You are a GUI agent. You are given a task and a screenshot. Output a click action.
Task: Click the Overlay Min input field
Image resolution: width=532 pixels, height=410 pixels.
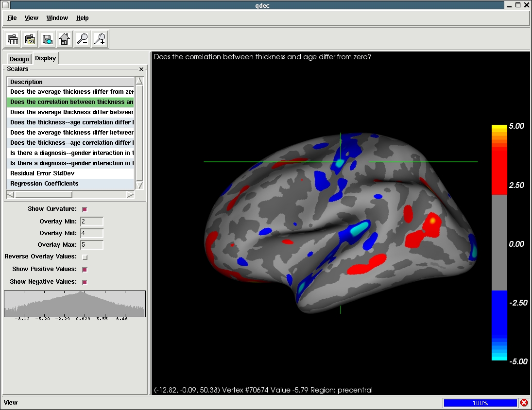click(92, 222)
